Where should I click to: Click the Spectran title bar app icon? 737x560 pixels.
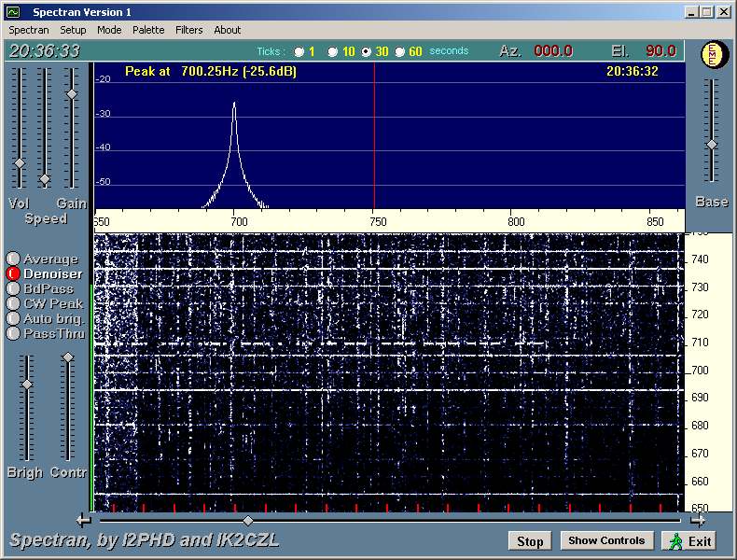click(13, 12)
